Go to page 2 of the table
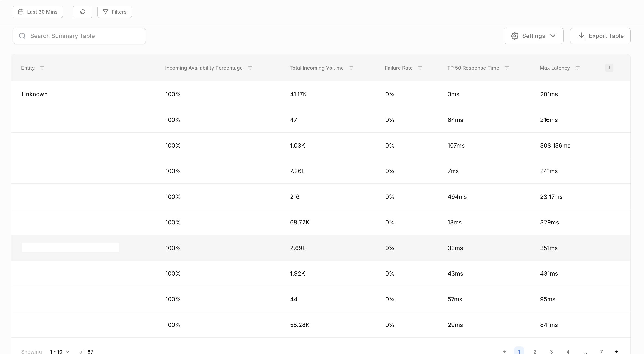Screen dimensions: 644x354 point(535,351)
